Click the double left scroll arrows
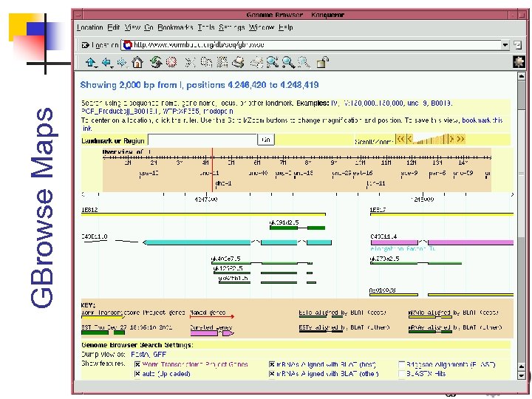This screenshot has width=532, height=399. (x=400, y=139)
